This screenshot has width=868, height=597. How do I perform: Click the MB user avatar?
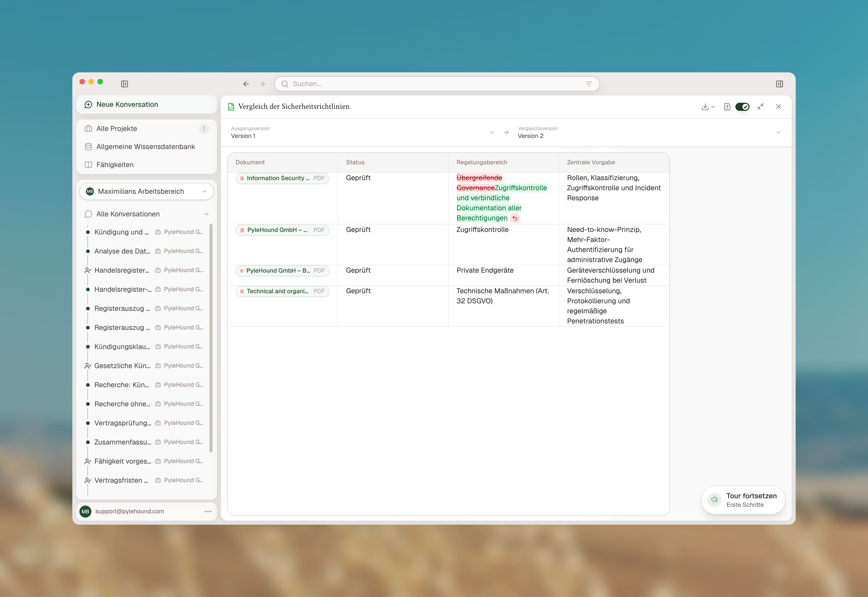[85, 511]
